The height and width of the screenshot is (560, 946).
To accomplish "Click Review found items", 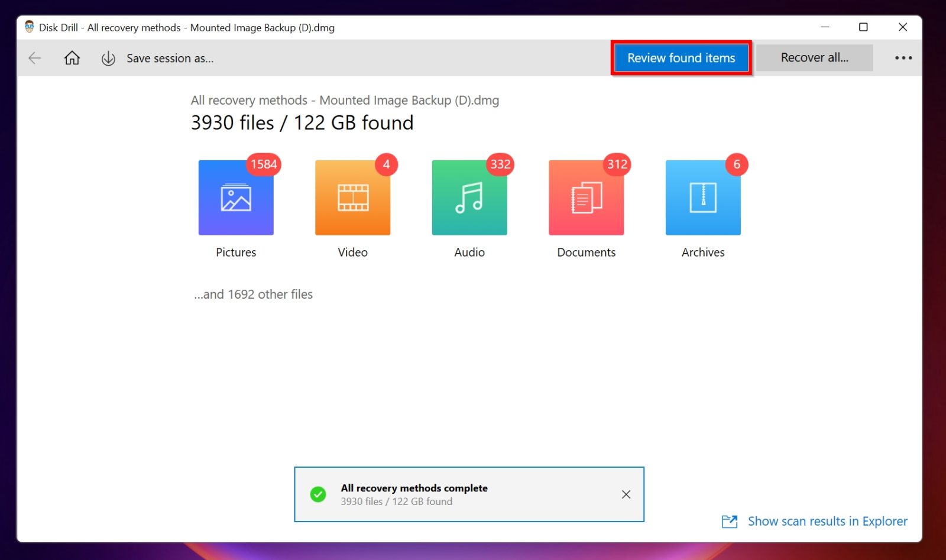I will [681, 57].
